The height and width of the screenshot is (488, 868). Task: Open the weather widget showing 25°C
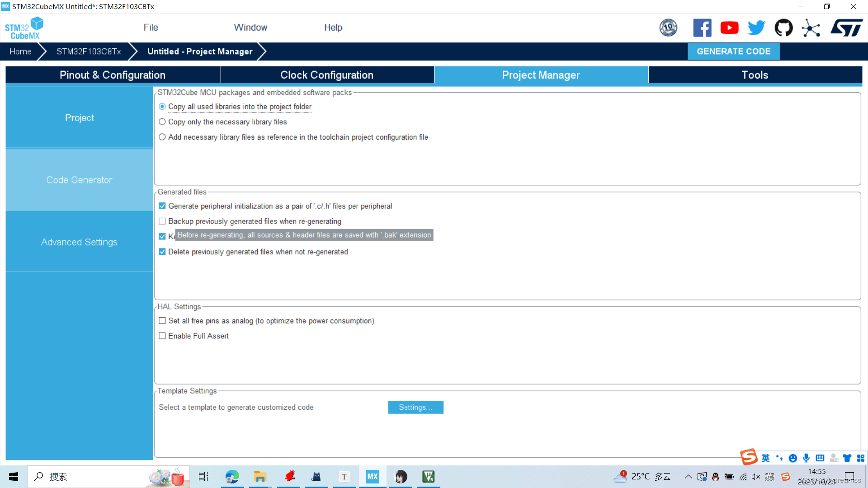click(x=643, y=477)
